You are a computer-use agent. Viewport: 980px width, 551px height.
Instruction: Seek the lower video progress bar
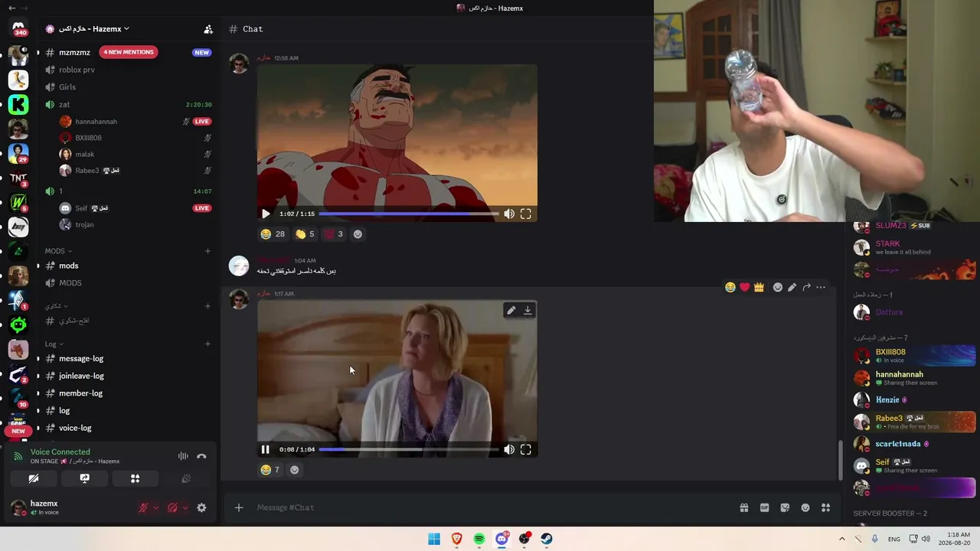point(409,450)
